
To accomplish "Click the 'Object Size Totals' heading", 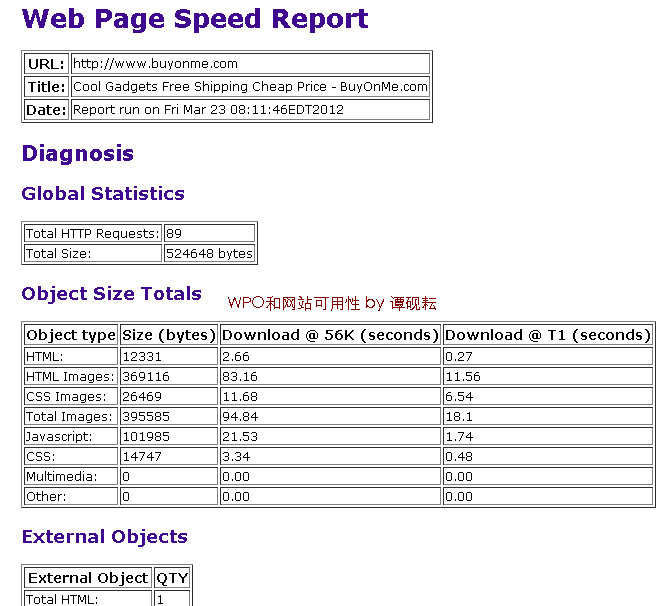I will (112, 294).
